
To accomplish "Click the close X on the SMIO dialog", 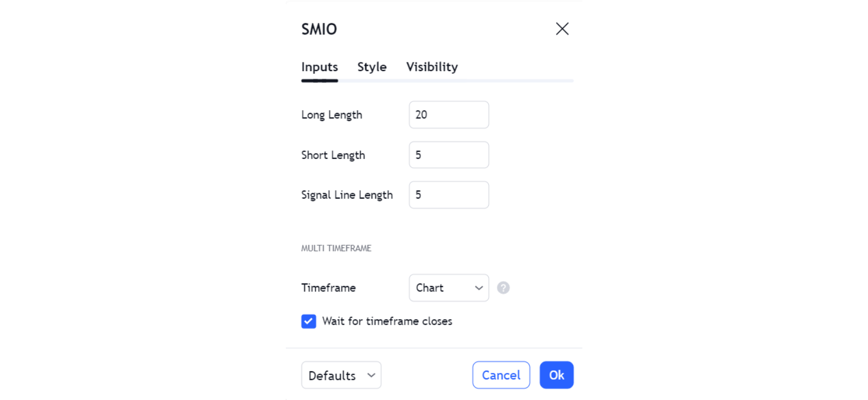I will pos(562,29).
